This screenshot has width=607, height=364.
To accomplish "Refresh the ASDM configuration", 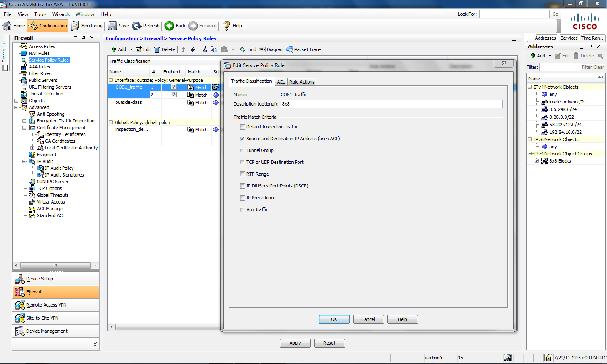I will point(146,26).
